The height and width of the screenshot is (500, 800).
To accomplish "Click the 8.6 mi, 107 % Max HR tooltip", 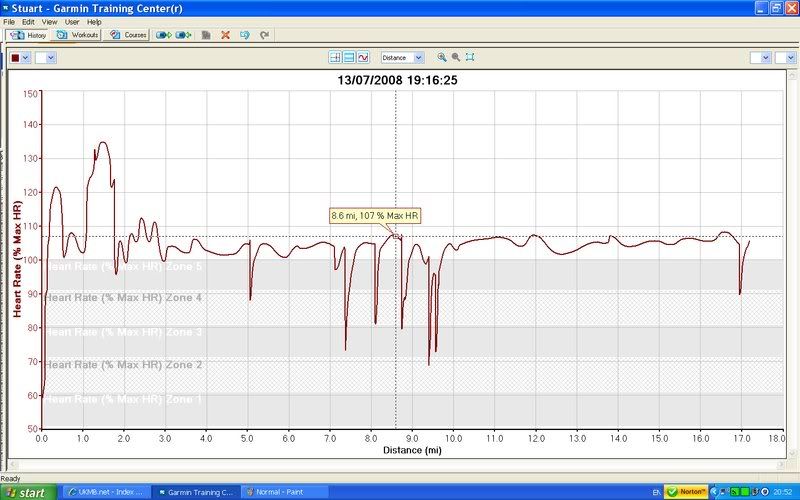I will point(375,216).
